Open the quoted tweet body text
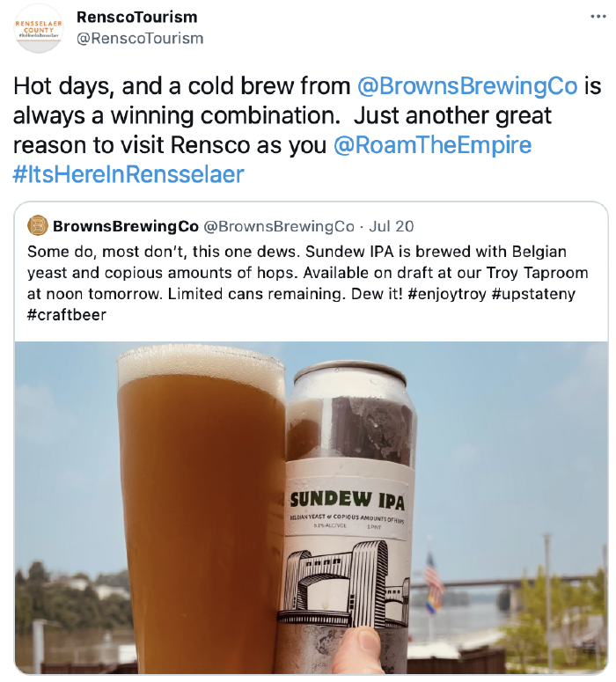The height and width of the screenshot is (682, 616). [x=308, y=283]
